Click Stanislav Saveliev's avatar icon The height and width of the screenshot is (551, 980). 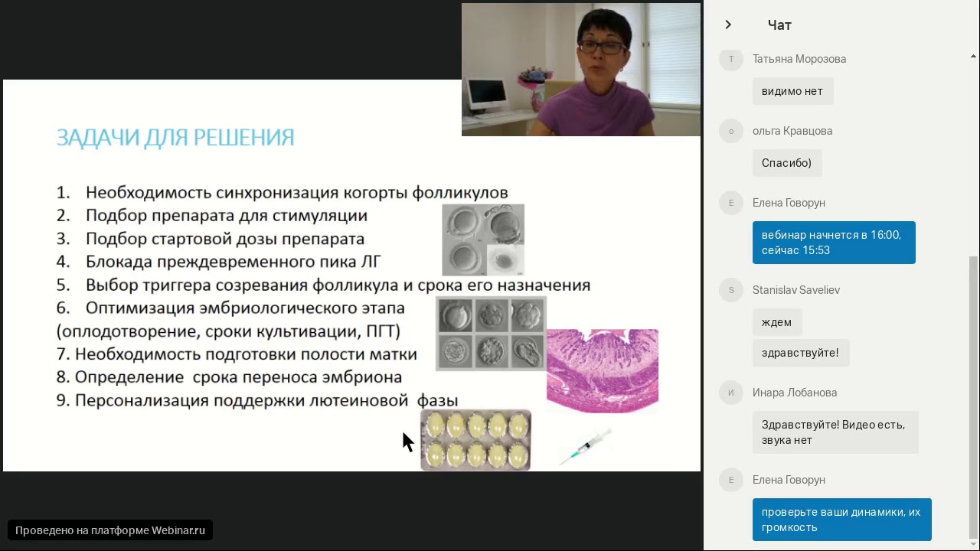(731, 290)
